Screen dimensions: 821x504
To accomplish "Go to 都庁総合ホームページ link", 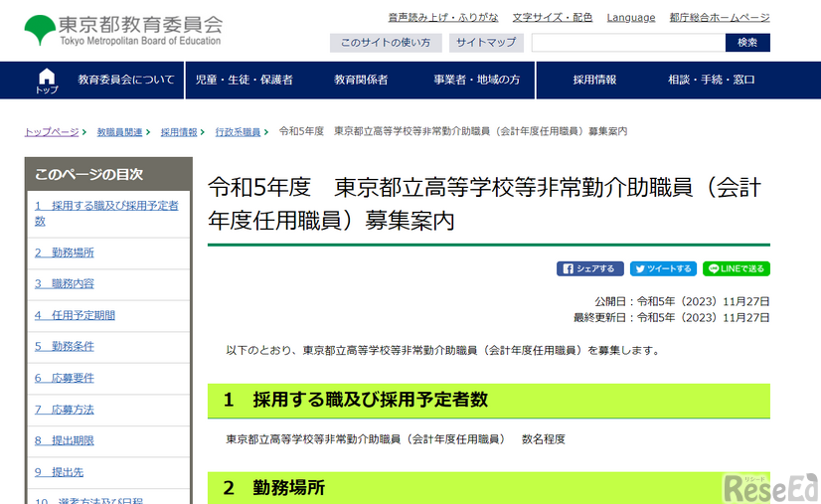I will point(719,17).
